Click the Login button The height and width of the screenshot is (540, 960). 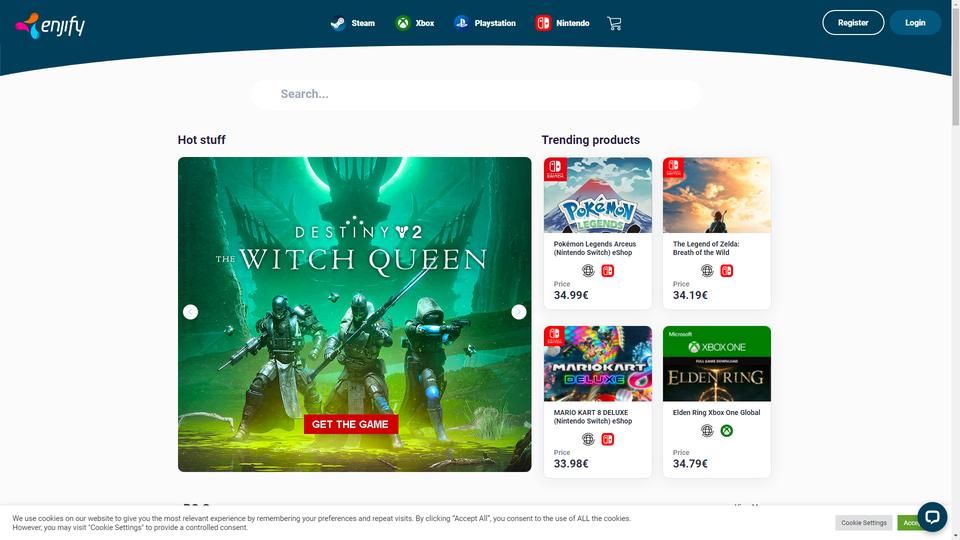point(915,23)
